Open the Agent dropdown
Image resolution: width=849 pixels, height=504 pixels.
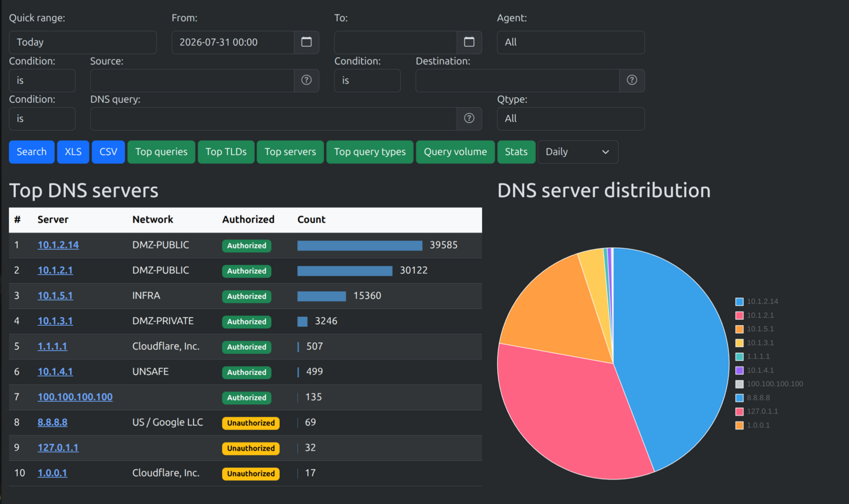(x=571, y=42)
